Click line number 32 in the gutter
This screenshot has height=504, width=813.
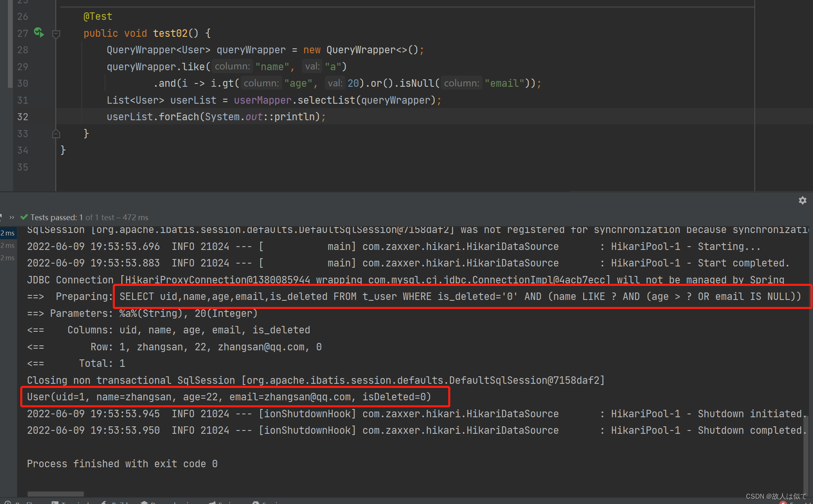23,117
